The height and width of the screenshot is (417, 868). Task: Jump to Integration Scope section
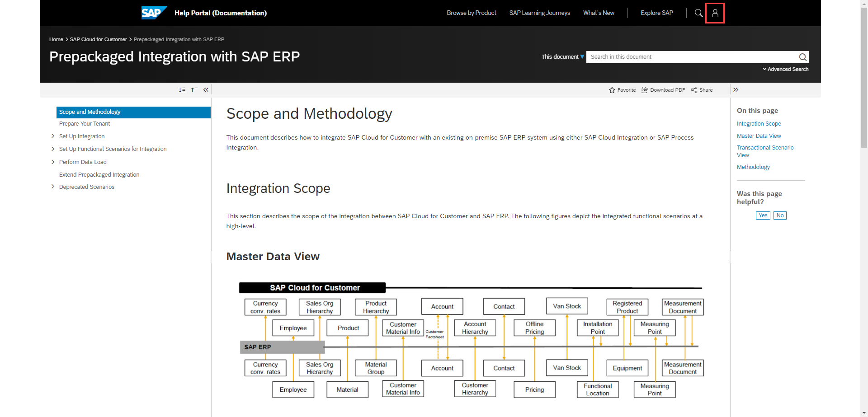[x=759, y=124]
